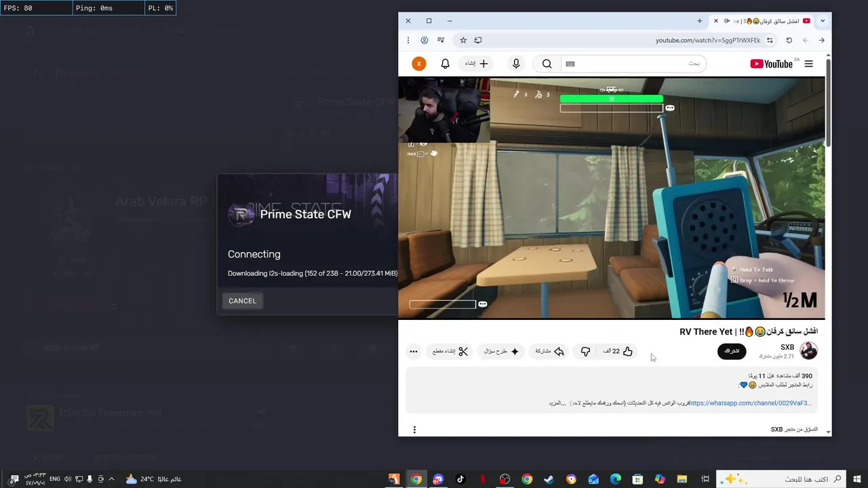
Task: Open Windows Task View
Action: click(705, 479)
